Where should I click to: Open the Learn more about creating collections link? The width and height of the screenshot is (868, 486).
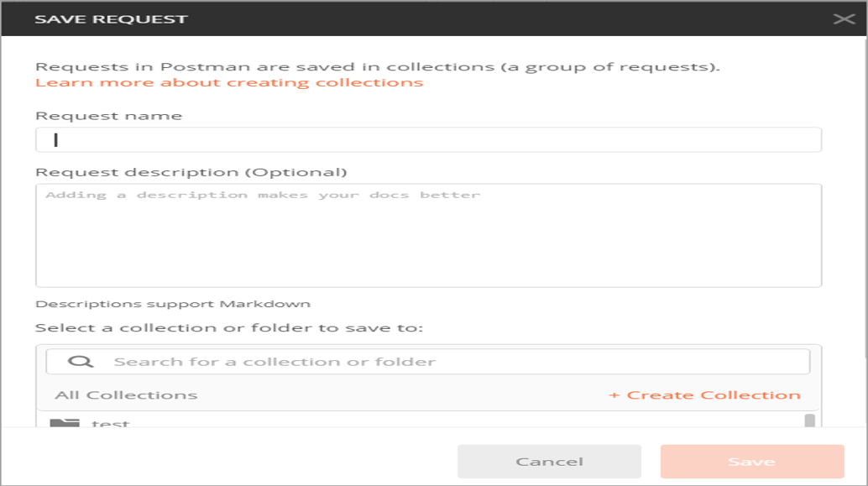point(229,82)
